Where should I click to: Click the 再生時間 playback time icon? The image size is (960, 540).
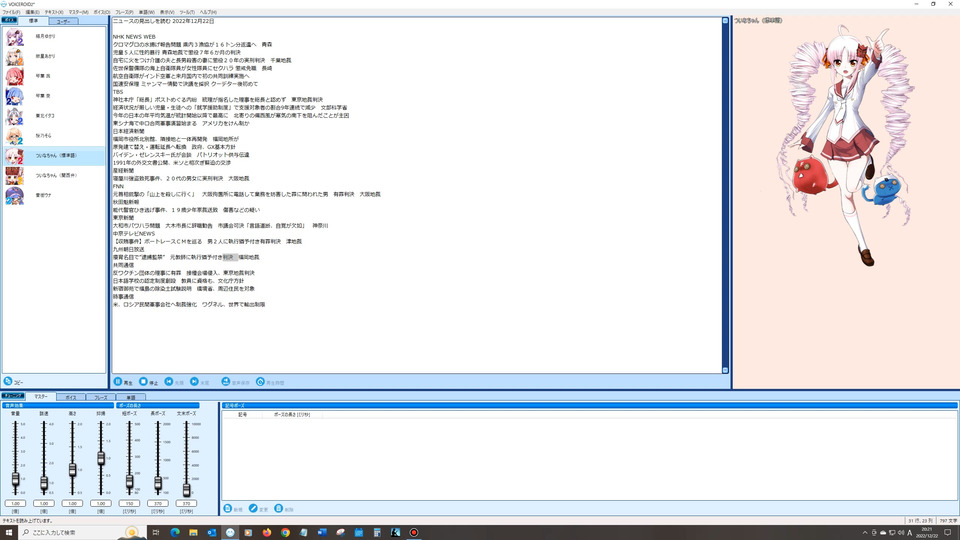(260, 381)
